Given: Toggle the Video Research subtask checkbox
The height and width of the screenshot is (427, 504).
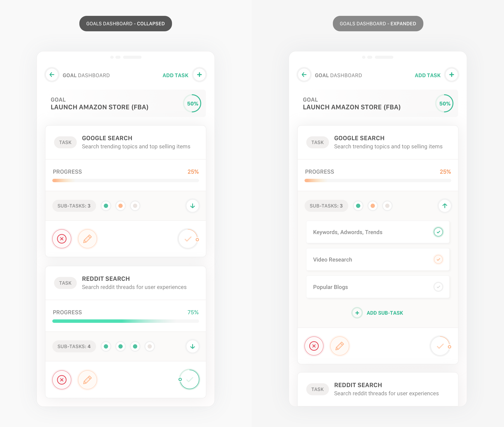Looking at the screenshot, I should click(x=438, y=259).
